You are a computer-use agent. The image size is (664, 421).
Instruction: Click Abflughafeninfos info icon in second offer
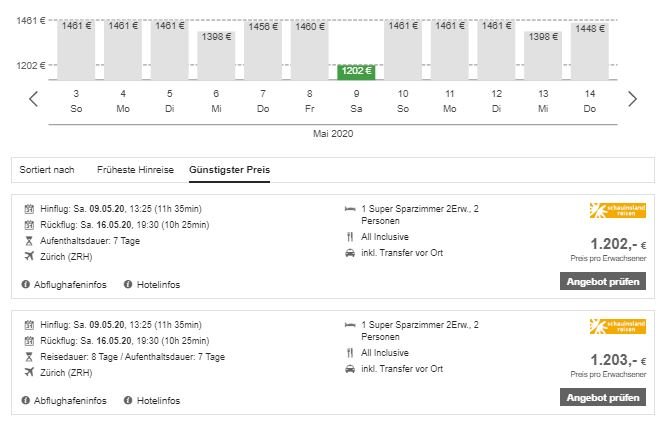[x=26, y=401]
